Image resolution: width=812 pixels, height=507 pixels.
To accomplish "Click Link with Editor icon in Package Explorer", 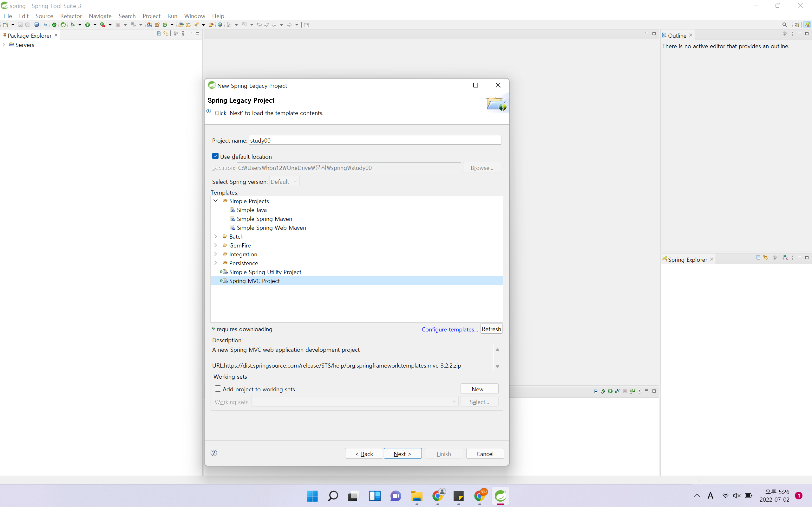I will pos(166,34).
